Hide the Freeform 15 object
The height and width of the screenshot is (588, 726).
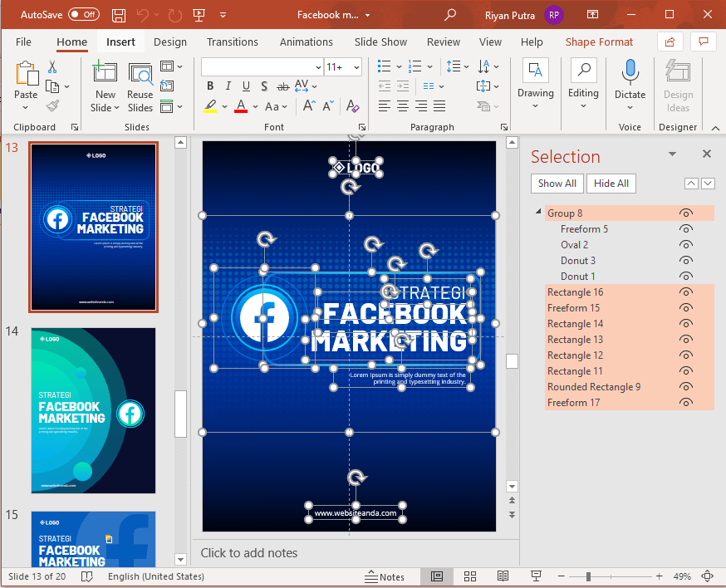coord(686,308)
